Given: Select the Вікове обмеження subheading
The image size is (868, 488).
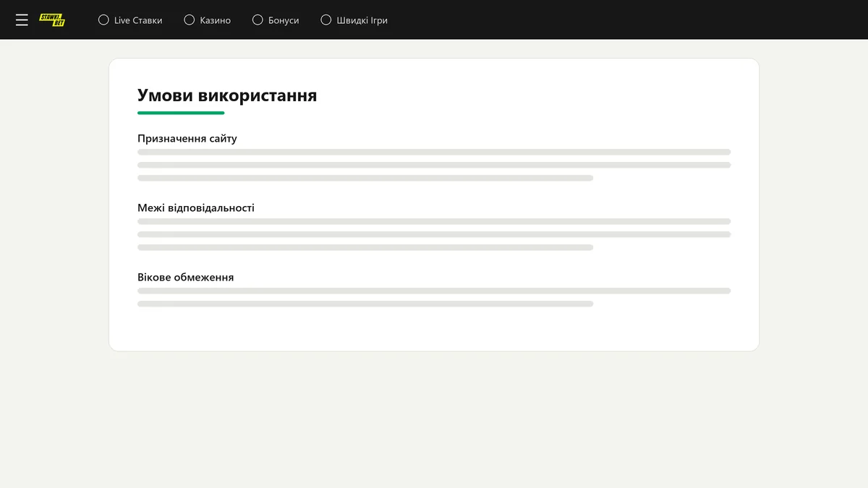Looking at the screenshot, I should point(186,277).
